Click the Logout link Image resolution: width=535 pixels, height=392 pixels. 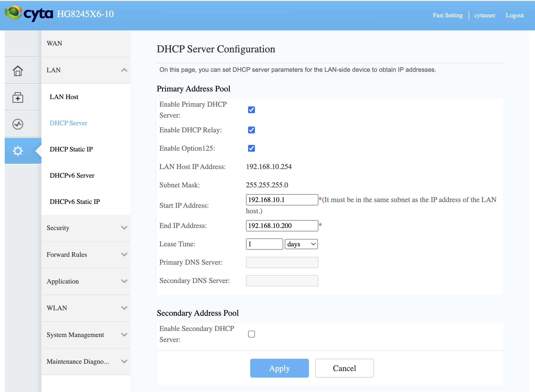515,15
